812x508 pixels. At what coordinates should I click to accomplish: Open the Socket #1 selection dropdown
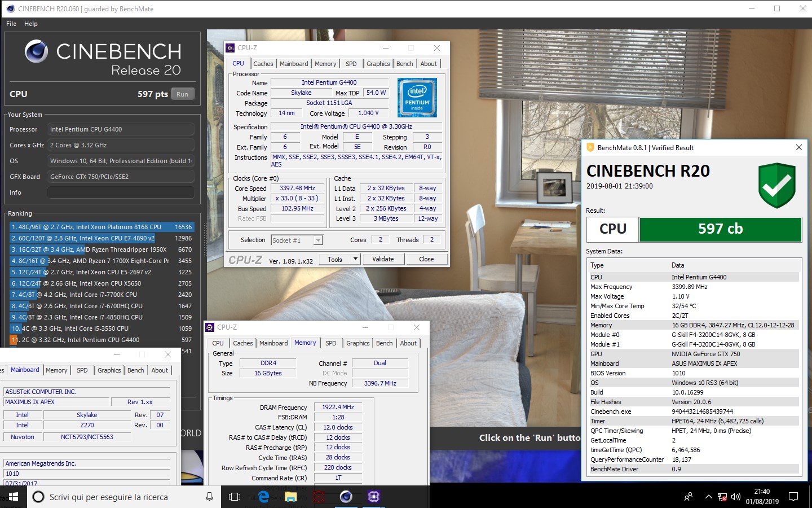(x=297, y=240)
